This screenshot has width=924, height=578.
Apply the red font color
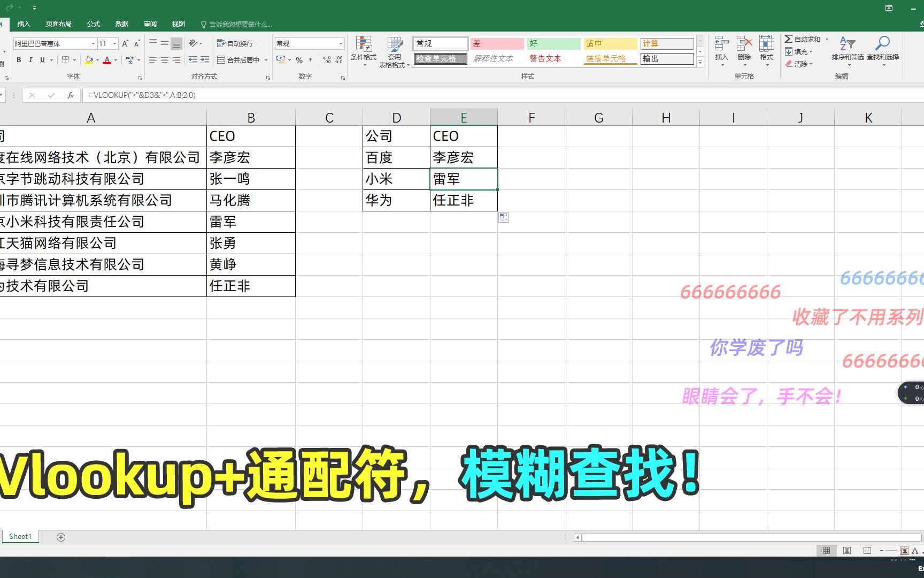(107, 60)
